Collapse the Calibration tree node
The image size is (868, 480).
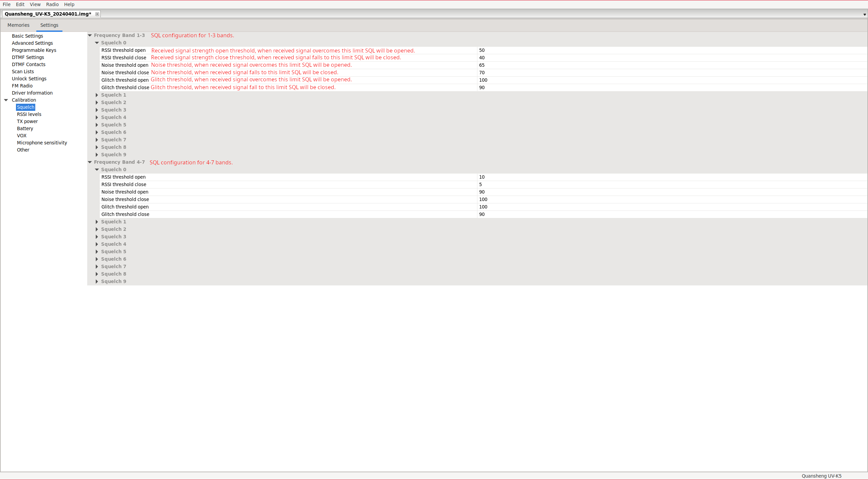tap(6, 100)
